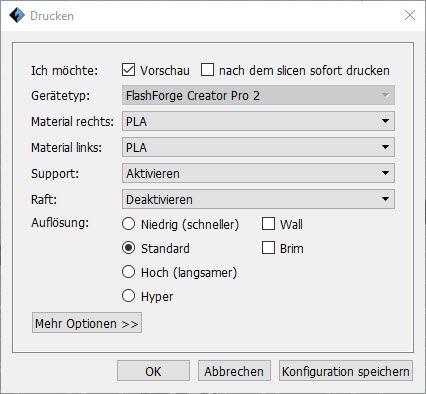Open the Raft dropdown showing Deaktivieren
This screenshot has height=394, width=426.
[x=258, y=199]
